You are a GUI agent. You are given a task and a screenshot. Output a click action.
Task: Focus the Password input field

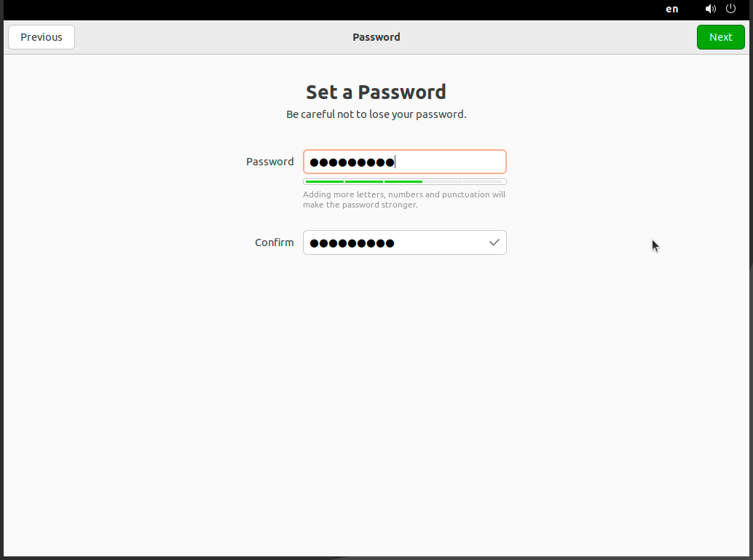point(404,162)
